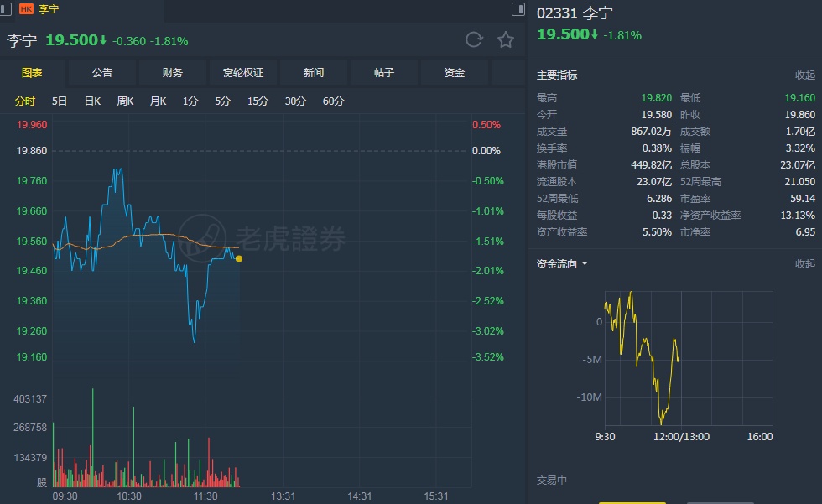Click the 李宁 window title

(x=49, y=9)
